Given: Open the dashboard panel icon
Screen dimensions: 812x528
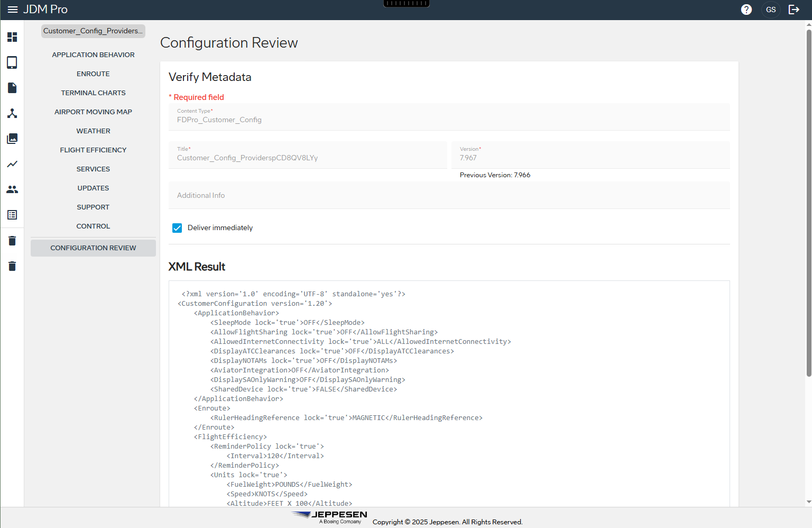Looking at the screenshot, I should [x=12, y=37].
